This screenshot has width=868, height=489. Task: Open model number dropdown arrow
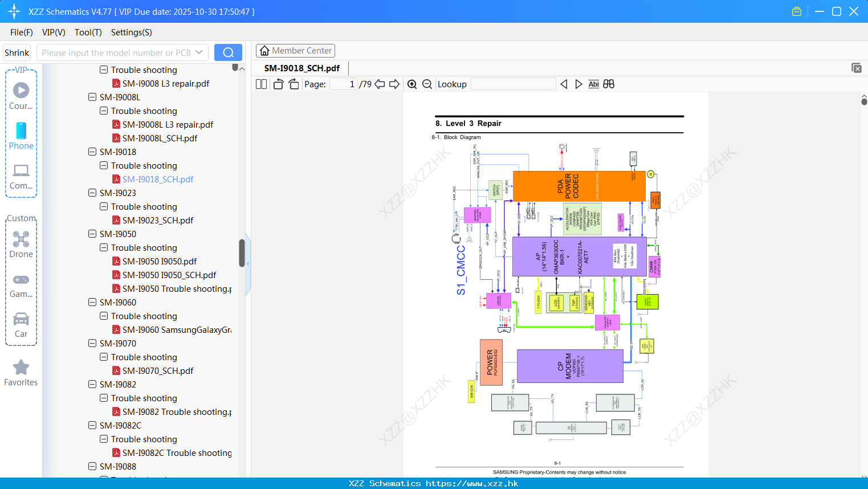pos(199,52)
